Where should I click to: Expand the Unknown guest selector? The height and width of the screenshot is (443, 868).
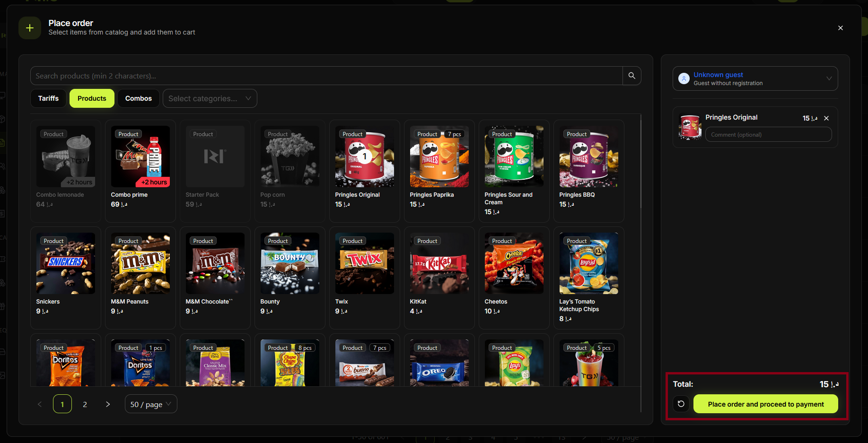point(829,78)
